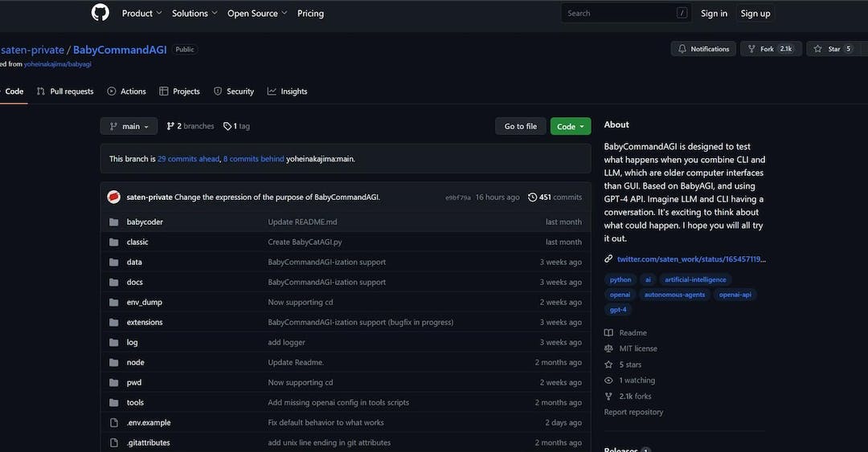Open the 'Create BabyCatAGI.py' commit message
The image size is (868, 452).
305,242
